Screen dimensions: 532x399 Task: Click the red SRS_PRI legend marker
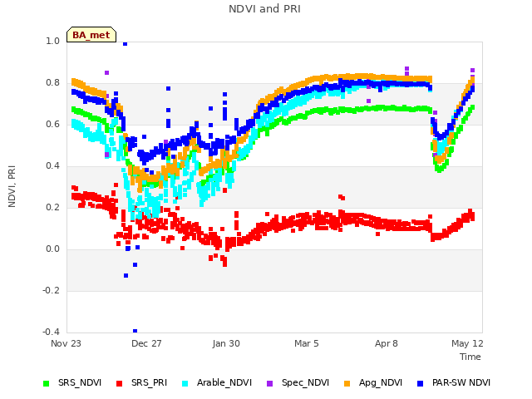pos(119,383)
